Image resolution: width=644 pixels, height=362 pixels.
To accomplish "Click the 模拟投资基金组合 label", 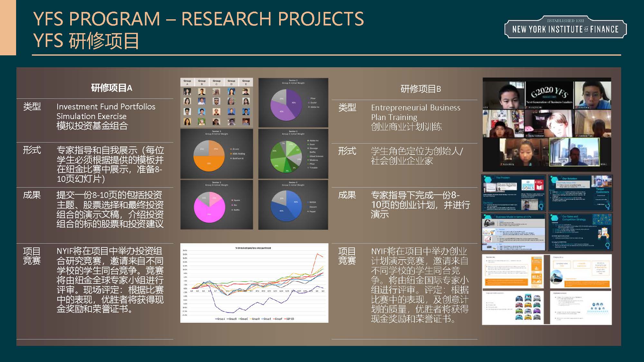I will pos(92,126).
